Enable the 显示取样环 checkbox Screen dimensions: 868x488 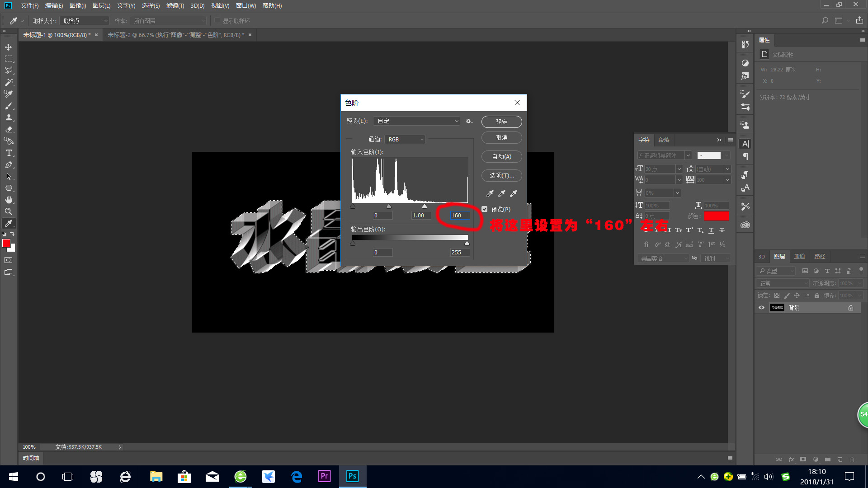(x=217, y=21)
